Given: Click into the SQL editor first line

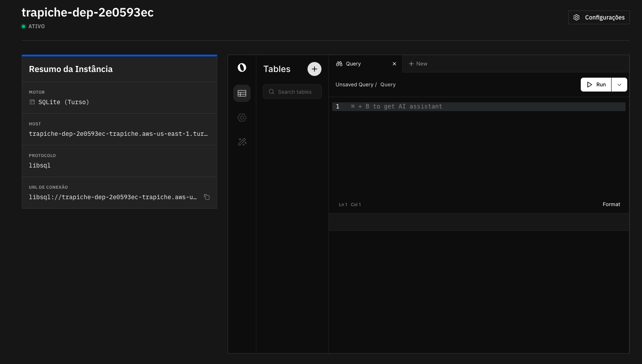Looking at the screenshot, I should coord(478,106).
